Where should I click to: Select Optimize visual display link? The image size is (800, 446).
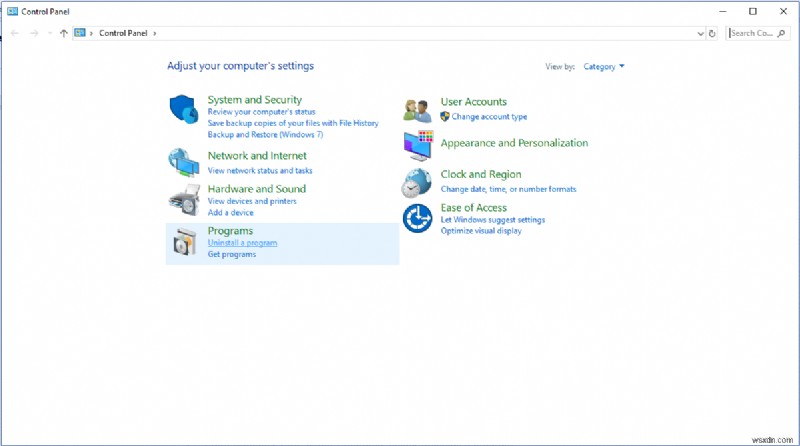(481, 231)
